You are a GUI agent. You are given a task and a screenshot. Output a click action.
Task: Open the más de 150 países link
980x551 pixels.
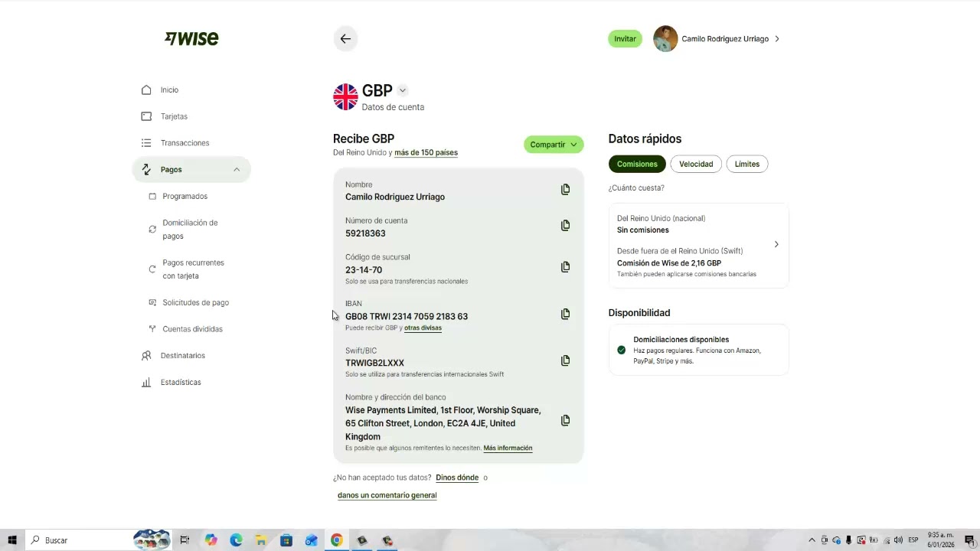click(426, 153)
